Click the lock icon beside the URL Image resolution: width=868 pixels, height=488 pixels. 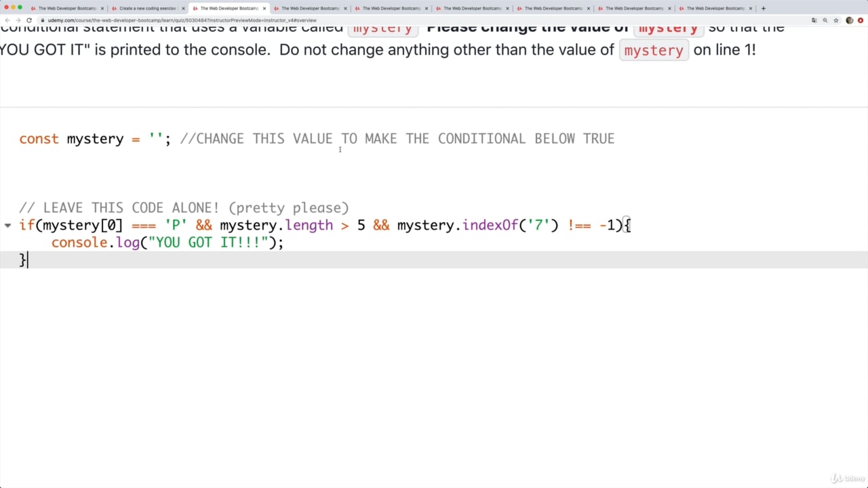point(41,20)
